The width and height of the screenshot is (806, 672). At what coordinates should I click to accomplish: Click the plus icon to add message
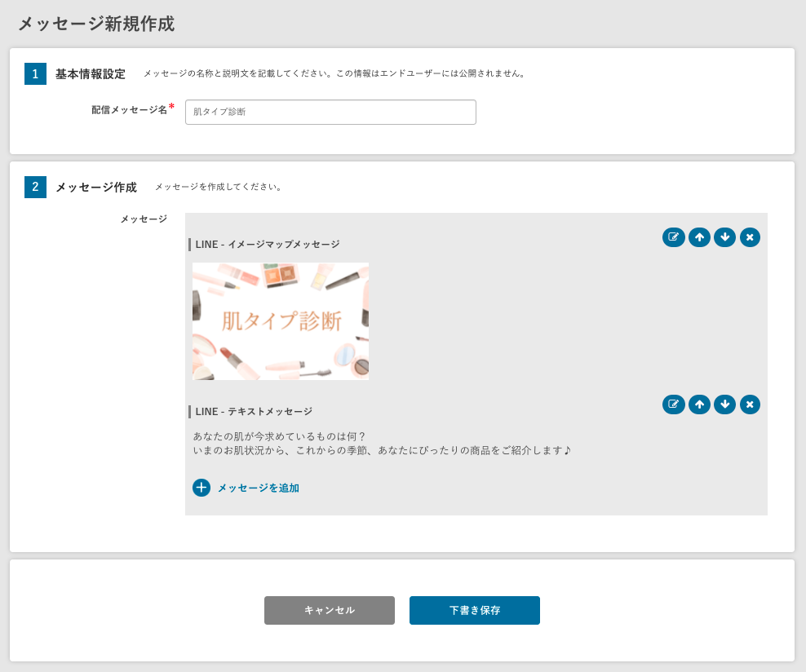click(x=201, y=488)
